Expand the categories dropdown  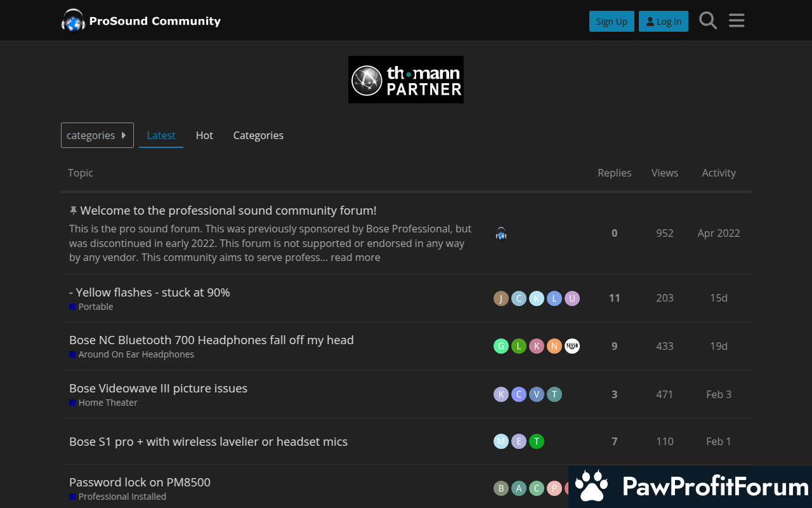pyautogui.click(x=97, y=135)
